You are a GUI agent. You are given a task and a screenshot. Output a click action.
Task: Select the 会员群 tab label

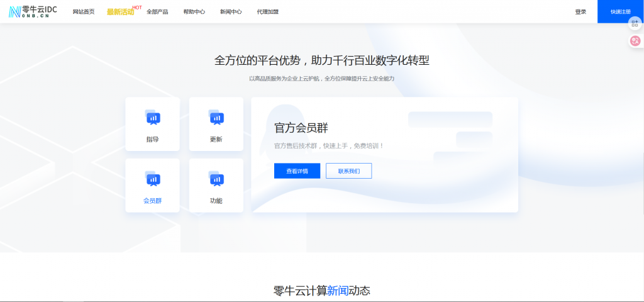click(x=153, y=201)
